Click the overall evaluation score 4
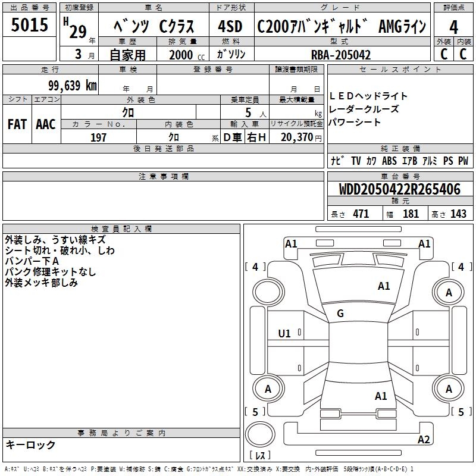476x476 pixels. point(453,27)
